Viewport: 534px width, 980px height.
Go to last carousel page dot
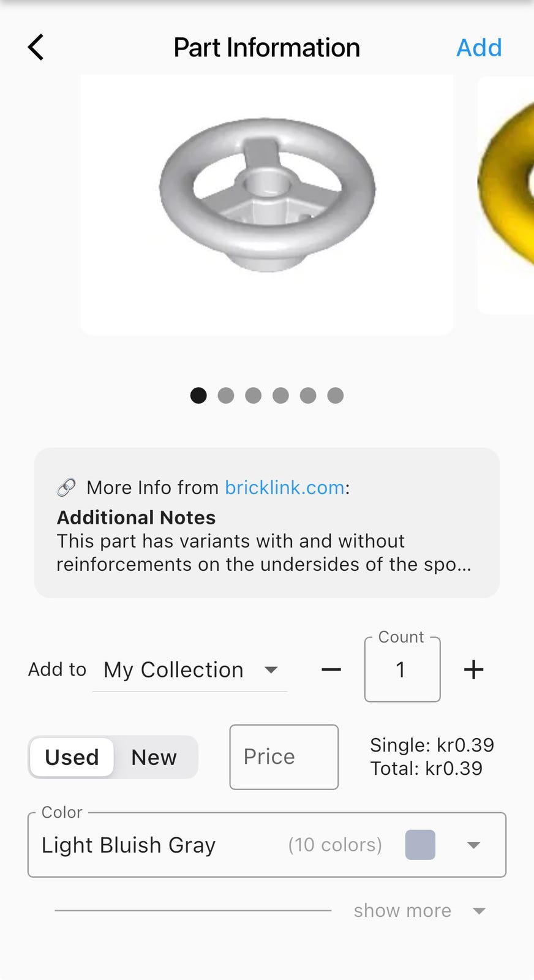coord(335,396)
